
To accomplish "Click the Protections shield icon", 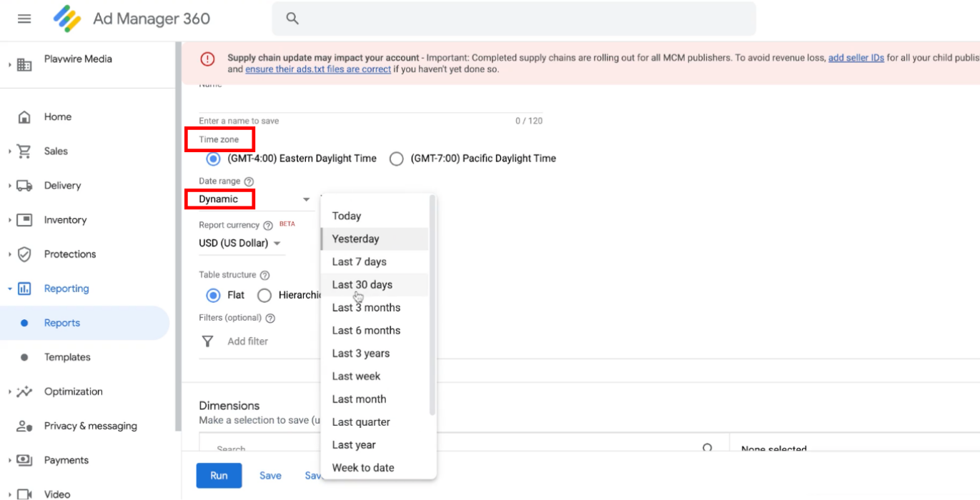I will click(x=26, y=254).
